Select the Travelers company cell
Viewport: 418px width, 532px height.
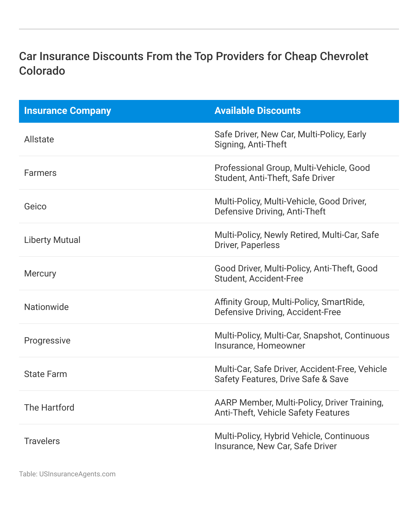click(42, 441)
